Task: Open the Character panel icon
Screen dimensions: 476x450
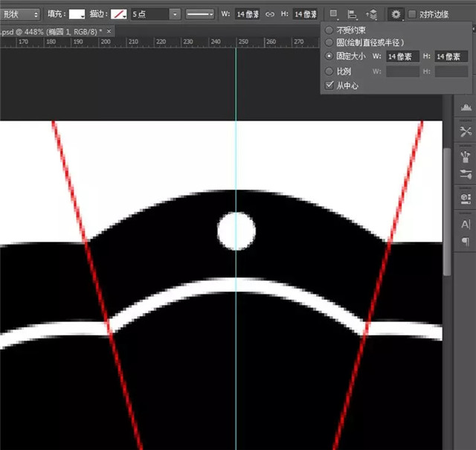Action: pos(466,224)
